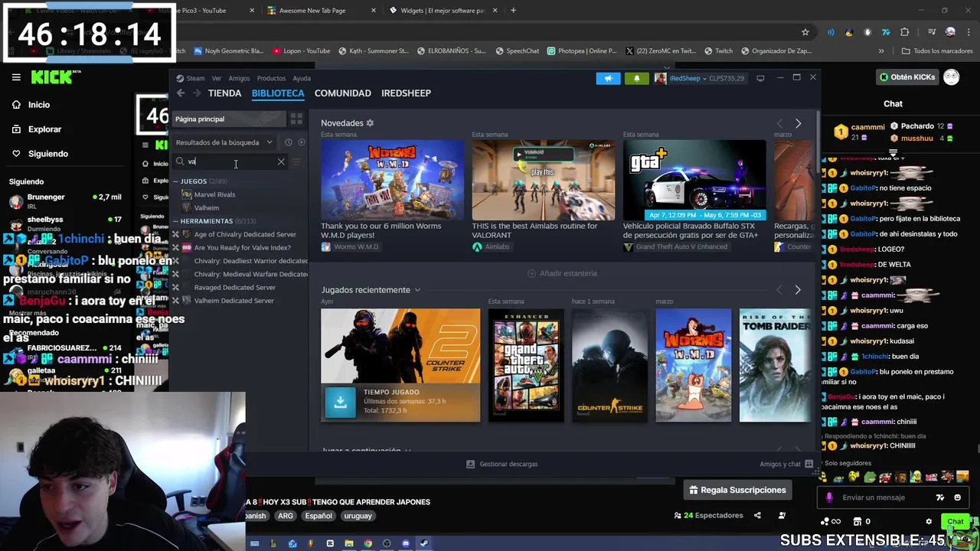Open Amigos y chat panel
This screenshot has height=551, width=980.
coord(786,464)
